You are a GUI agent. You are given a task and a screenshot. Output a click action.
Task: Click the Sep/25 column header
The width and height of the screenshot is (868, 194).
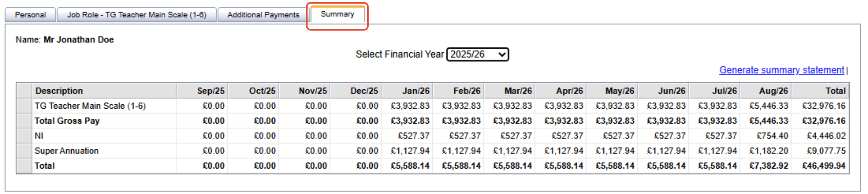click(211, 91)
